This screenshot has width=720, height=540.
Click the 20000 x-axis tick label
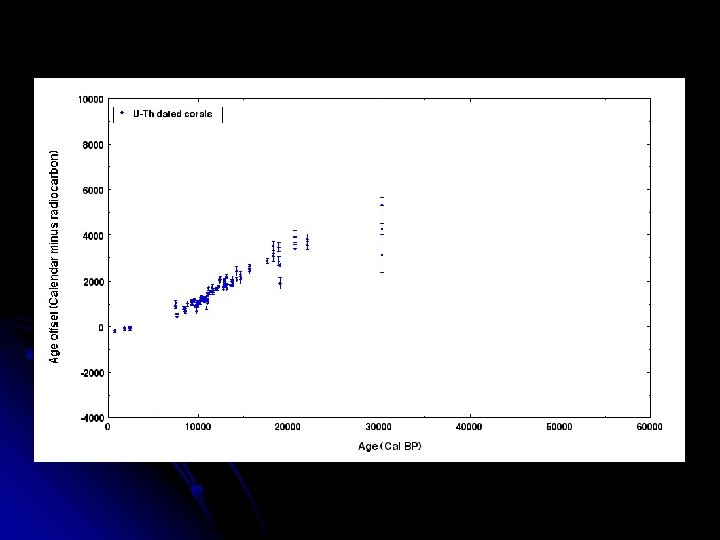tap(288, 427)
